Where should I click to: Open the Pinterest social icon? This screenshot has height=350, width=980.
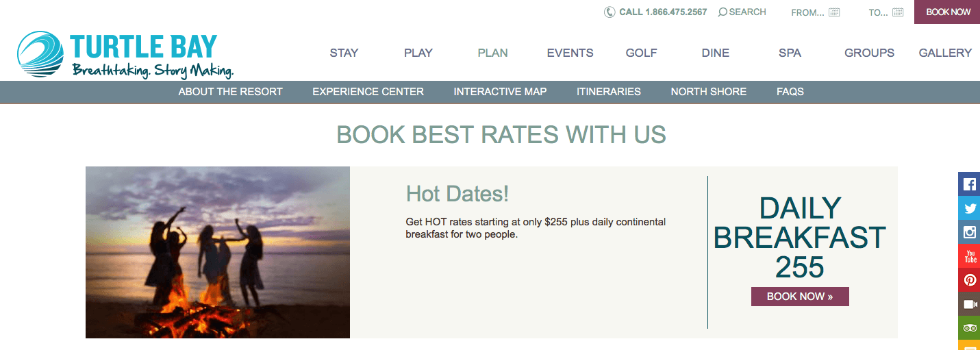(x=969, y=279)
